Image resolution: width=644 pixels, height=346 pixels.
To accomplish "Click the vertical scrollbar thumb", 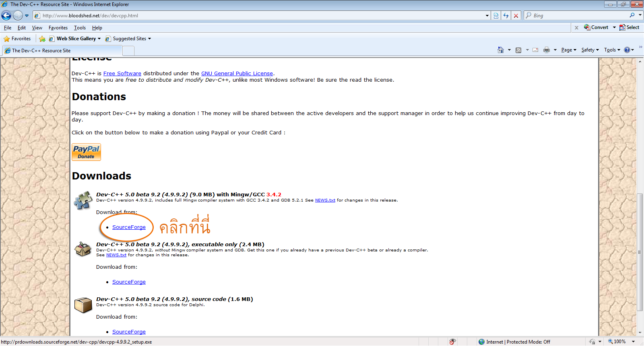I will pyautogui.click(x=640, y=252).
